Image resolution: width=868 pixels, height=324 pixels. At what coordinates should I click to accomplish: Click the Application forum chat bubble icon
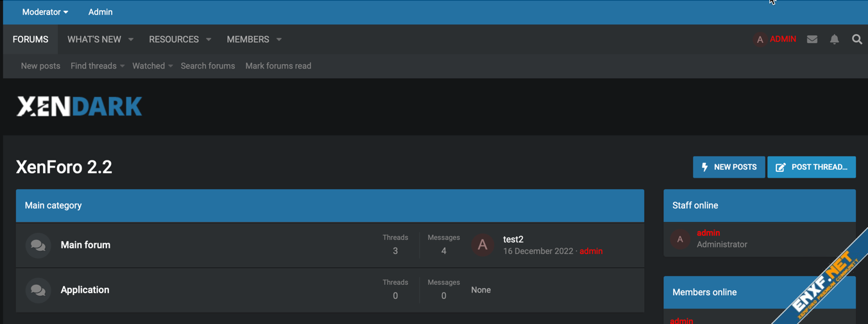(38, 290)
